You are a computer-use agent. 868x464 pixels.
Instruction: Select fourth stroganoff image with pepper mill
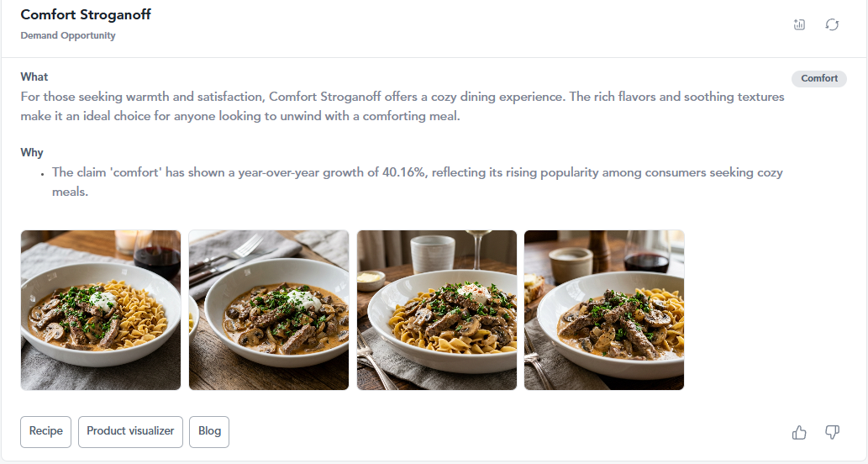point(604,310)
